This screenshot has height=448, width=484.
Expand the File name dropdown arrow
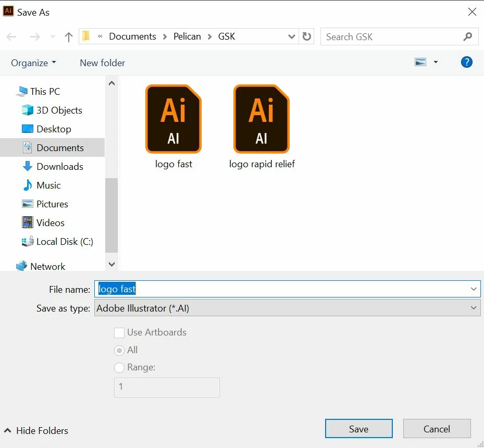(474, 289)
